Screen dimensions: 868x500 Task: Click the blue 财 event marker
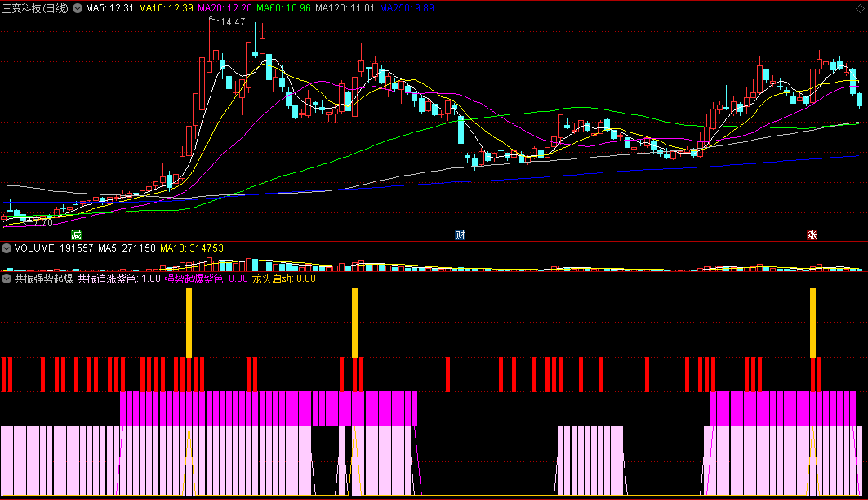click(x=460, y=234)
